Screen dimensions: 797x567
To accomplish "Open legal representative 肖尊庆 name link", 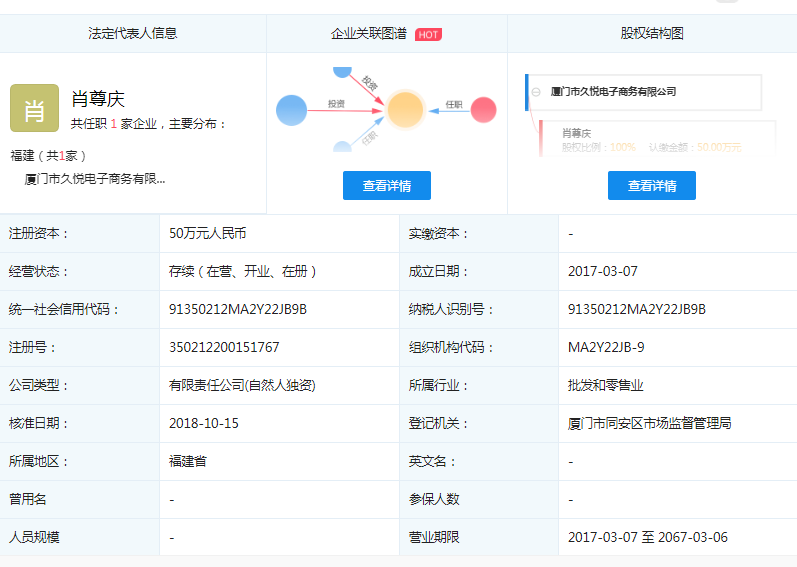I will (x=98, y=99).
